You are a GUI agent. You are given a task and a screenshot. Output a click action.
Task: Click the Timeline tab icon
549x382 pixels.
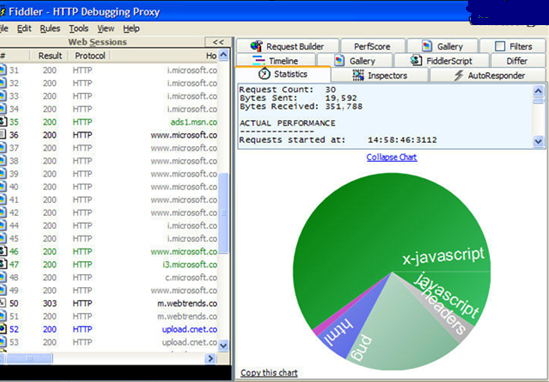point(259,61)
